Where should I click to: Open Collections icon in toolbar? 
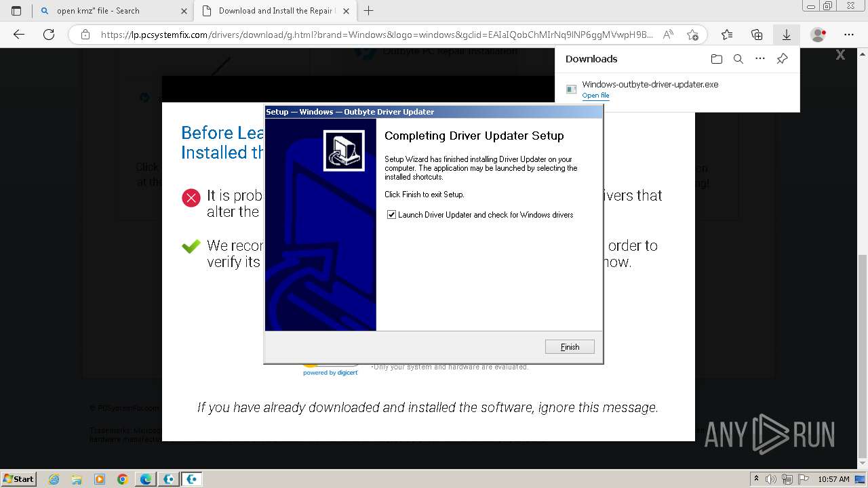[757, 35]
